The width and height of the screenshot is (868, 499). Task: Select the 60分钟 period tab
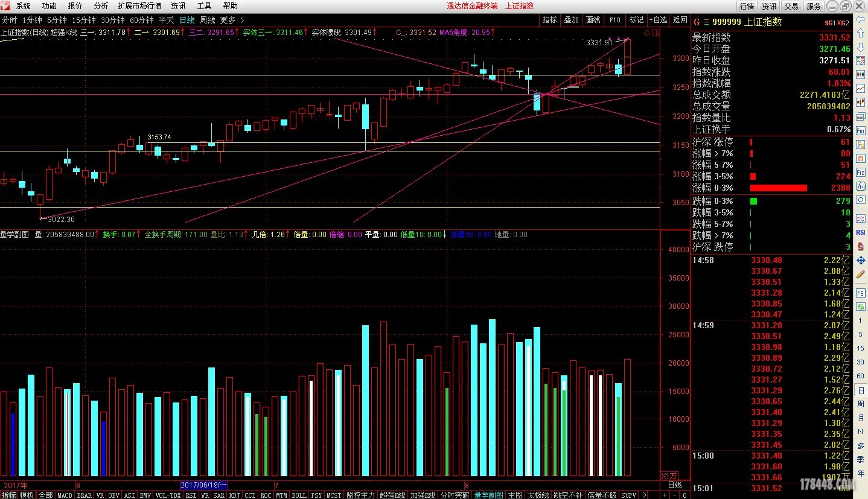coord(142,20)
